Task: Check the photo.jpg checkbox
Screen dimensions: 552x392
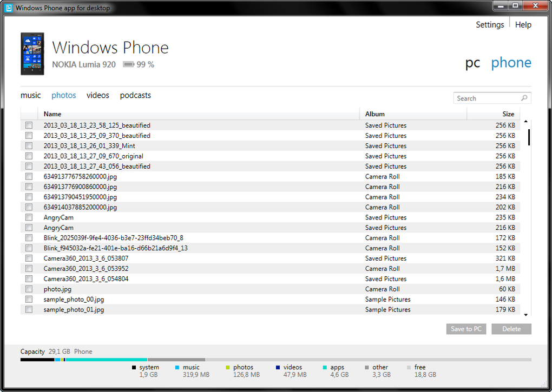Action: (29, 289)
